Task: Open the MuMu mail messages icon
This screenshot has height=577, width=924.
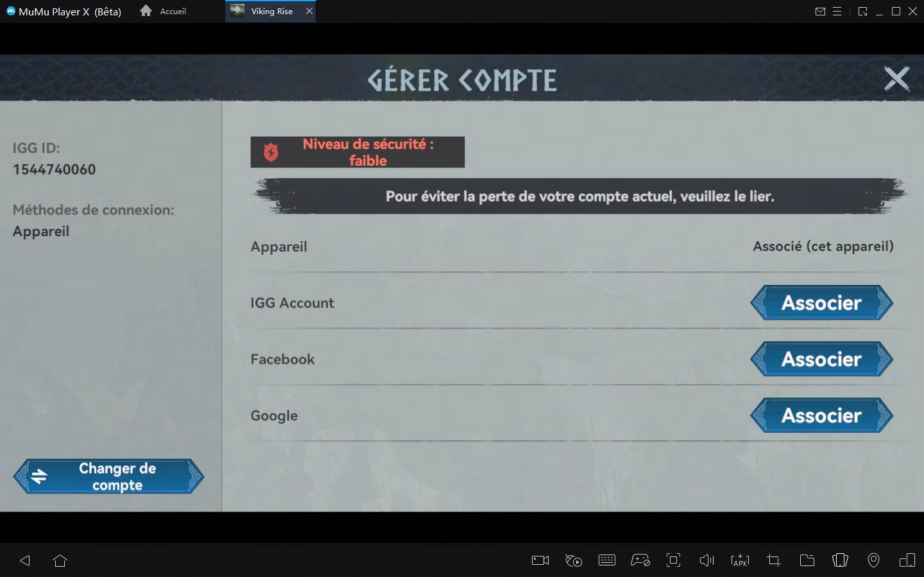Action: 820,12
